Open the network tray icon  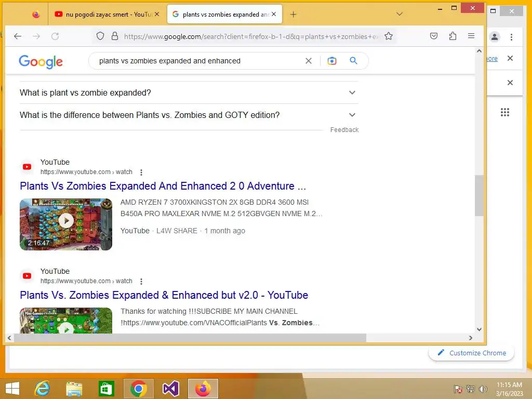[x=471, y=389]
